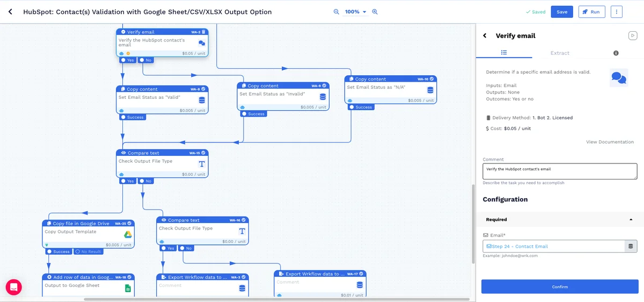Click the Cost $0.05 / unit text in side panel

[x=508, y=128]
